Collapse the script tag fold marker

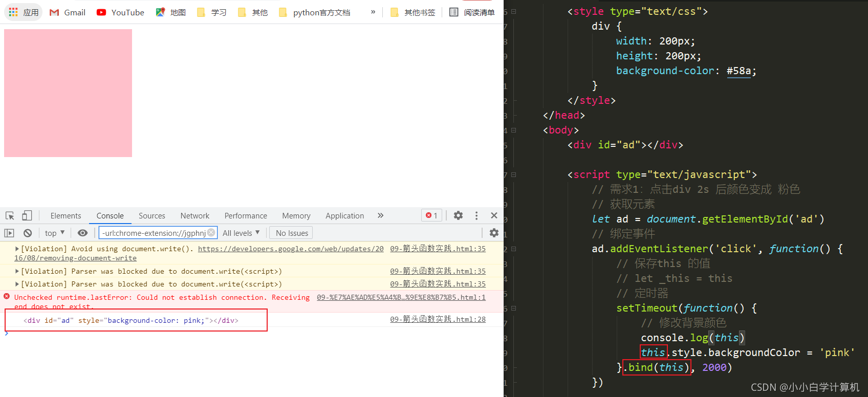(513, 174)
